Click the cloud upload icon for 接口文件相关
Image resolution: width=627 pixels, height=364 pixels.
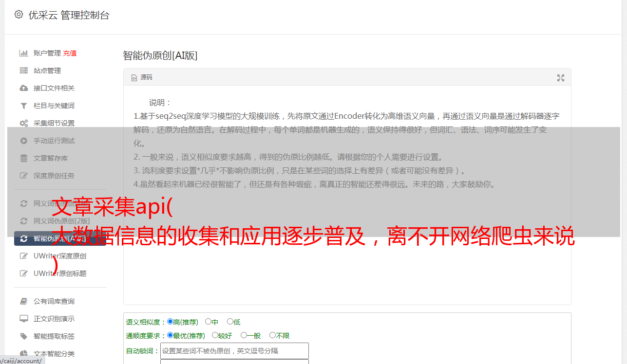click(x=23, y=88)
